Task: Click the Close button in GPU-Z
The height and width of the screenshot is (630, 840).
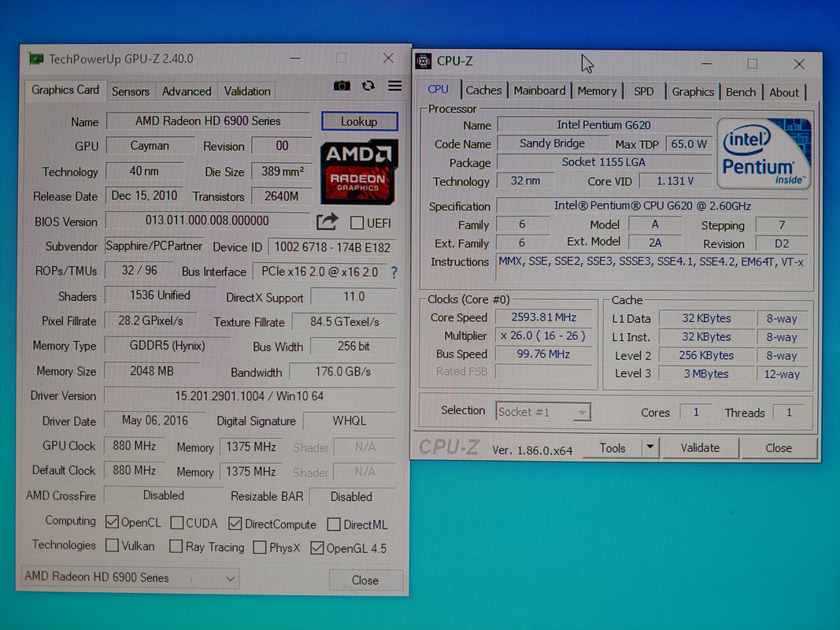Action: point(365,580)
